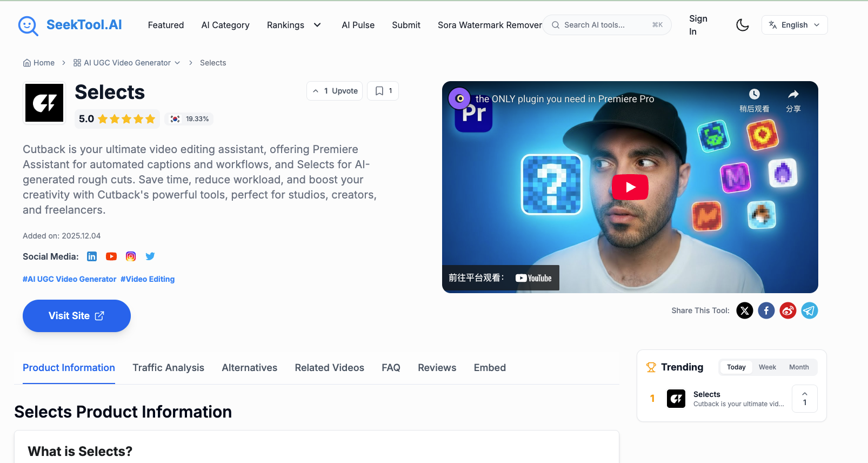
Task: Click the Trending trophy icon
Action: coord(651,367)
